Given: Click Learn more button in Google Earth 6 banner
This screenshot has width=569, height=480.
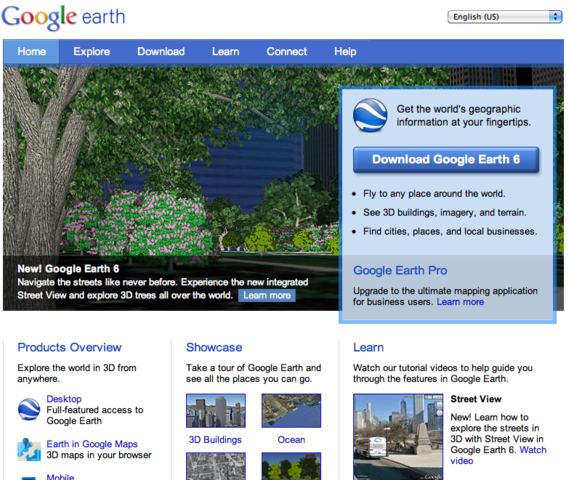Looking at the screenshot, I should click(x=267, y=295).
